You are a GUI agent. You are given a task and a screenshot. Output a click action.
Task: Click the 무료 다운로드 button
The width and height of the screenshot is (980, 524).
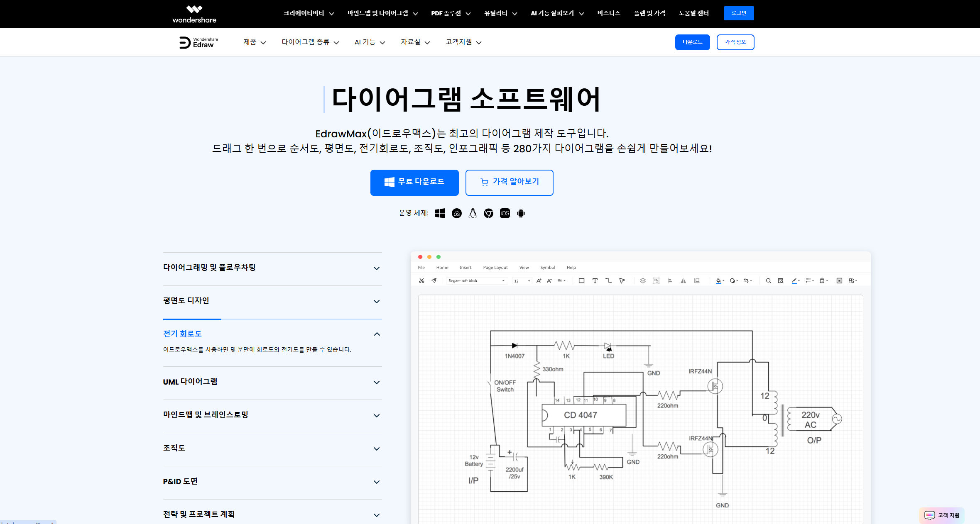[414, 182]
